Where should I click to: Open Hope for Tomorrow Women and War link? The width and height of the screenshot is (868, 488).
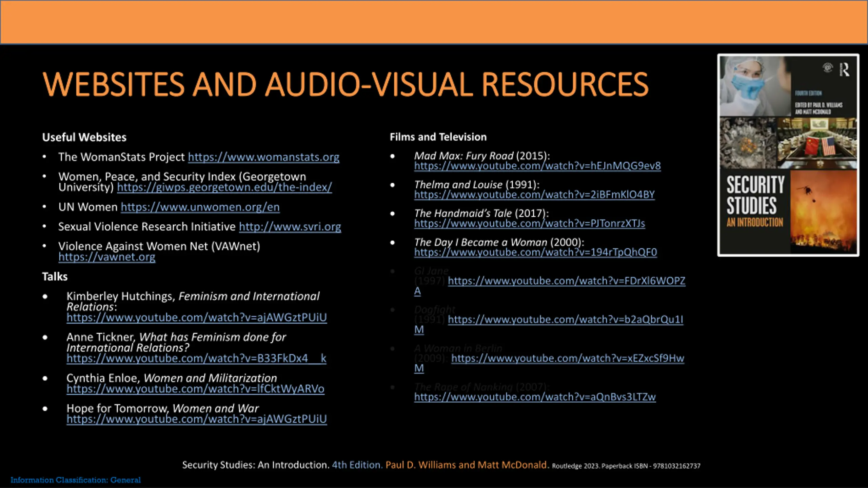tap(197, 419)
